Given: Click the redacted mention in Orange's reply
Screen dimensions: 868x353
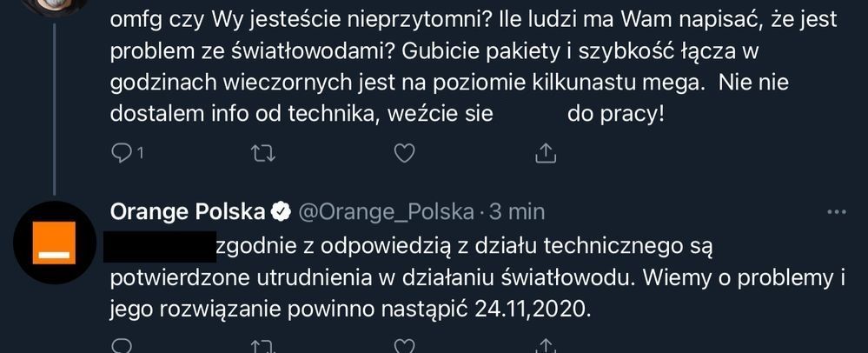Looking at the screenshot, I should point(159,247).
